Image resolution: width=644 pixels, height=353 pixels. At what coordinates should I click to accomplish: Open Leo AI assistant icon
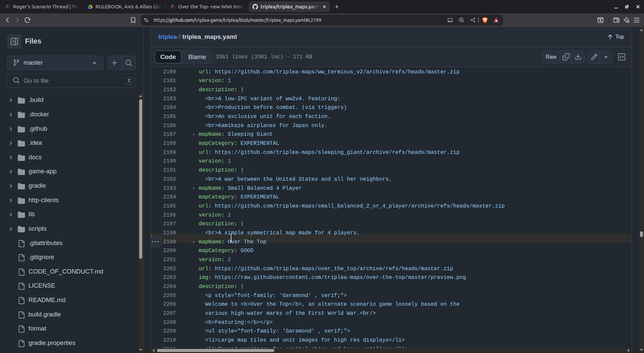(x=626, y=20)
